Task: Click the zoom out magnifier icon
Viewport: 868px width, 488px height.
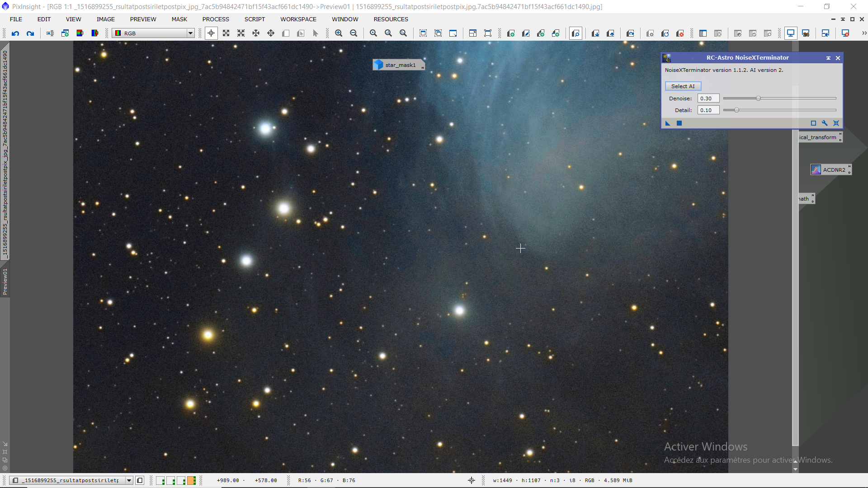Action: pos(354,33)
